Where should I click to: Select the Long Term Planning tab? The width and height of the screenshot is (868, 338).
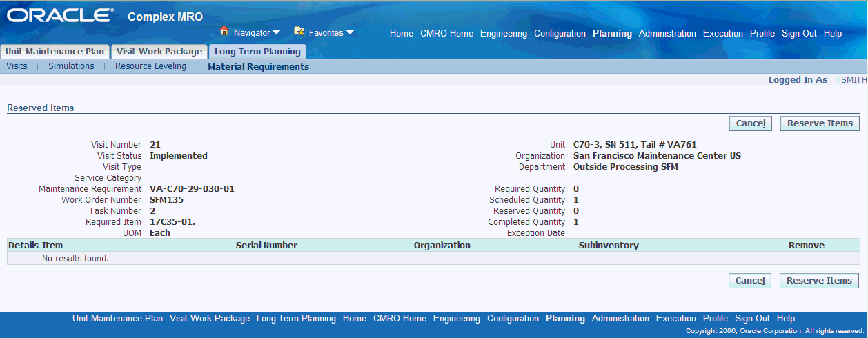(x=257, y=52)
